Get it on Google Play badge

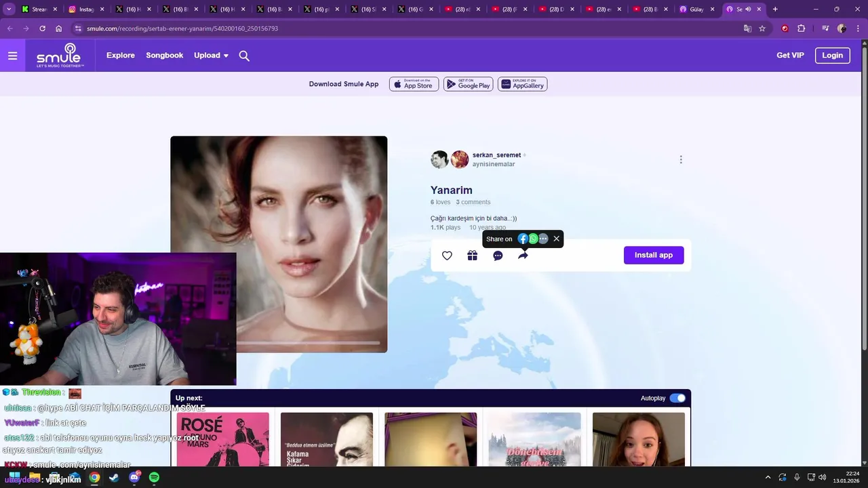[468, 84]
